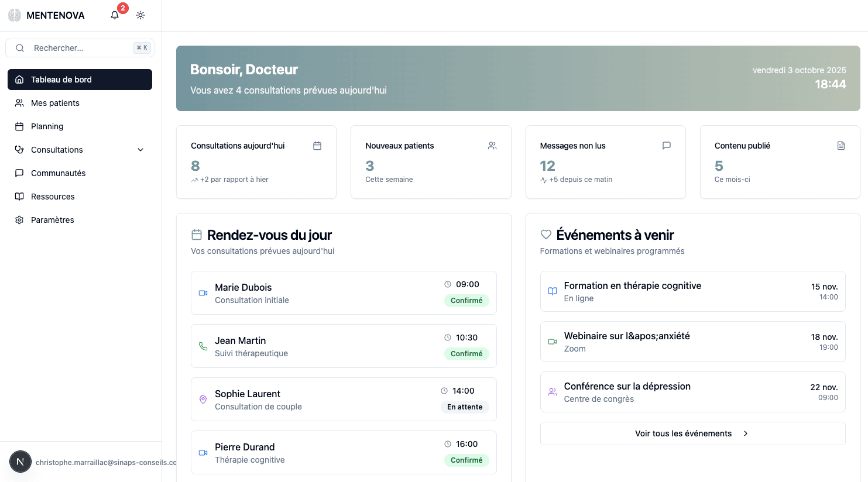
Task: Click the Ressources book icon
Action: [x=19, y=197]
